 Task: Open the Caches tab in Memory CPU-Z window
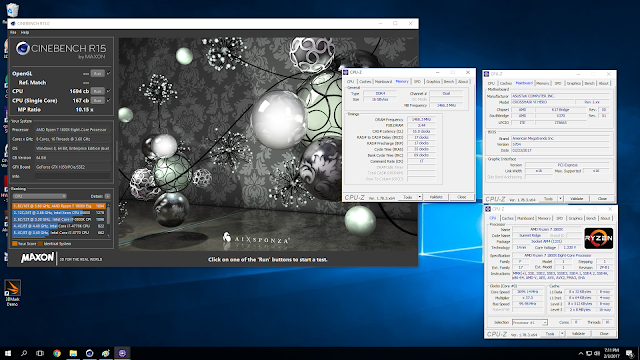click(x=365, y=82)
